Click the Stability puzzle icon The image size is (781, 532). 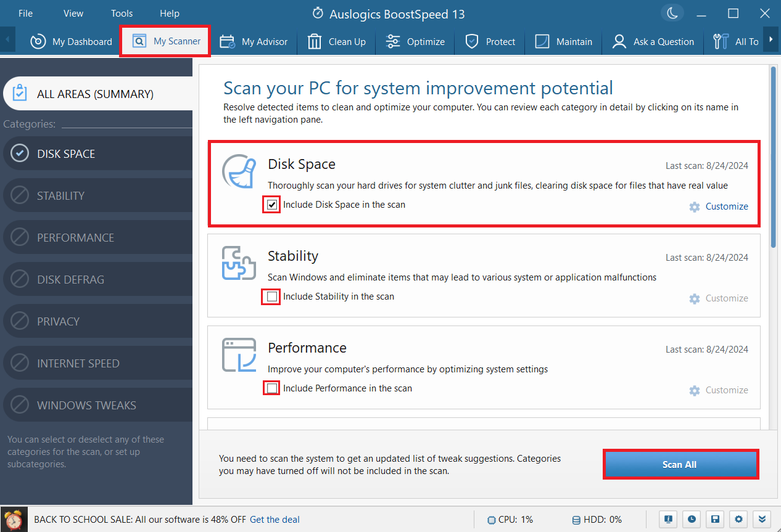pos(239,263)
